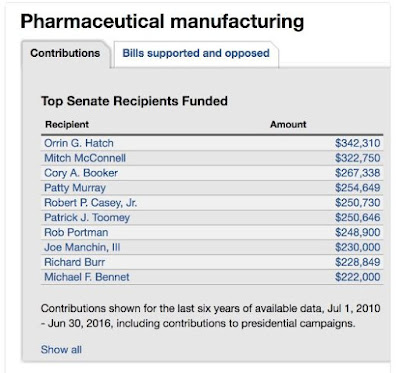The image size is (400, 373).
Task: Select Joe Manchin, III link
Action: 82,247
